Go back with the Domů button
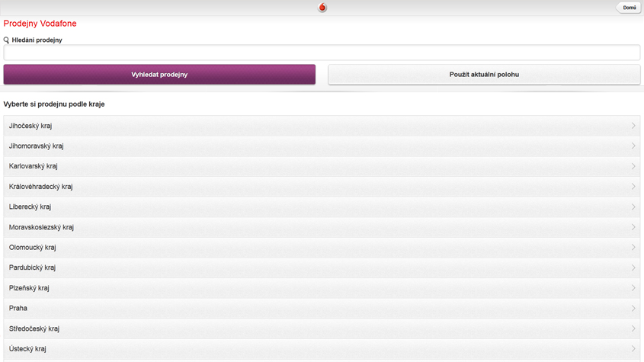Screen dimensions: 644x362 click(629, 8)
